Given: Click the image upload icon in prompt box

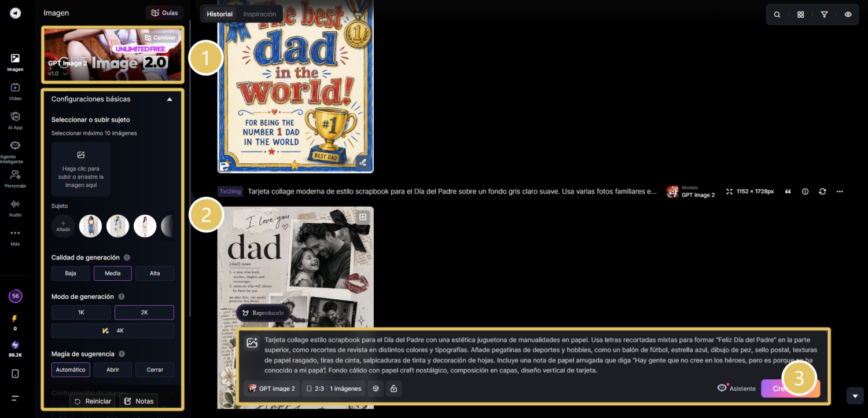Looking at the screenshot, I should click(x=252, y=343).
